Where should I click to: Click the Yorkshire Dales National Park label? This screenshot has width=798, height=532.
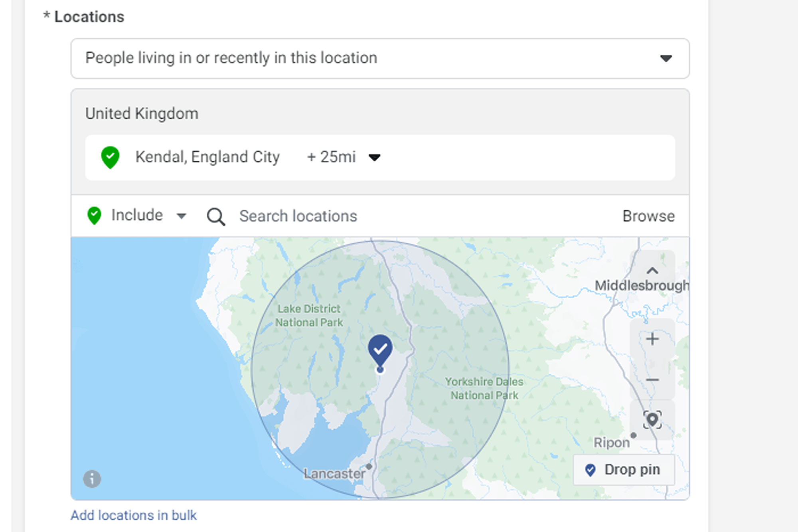[484, 388]
